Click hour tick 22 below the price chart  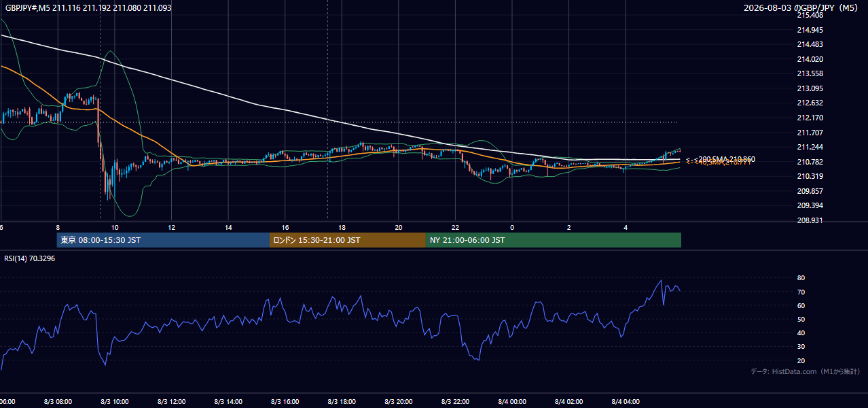coord(455,227)
